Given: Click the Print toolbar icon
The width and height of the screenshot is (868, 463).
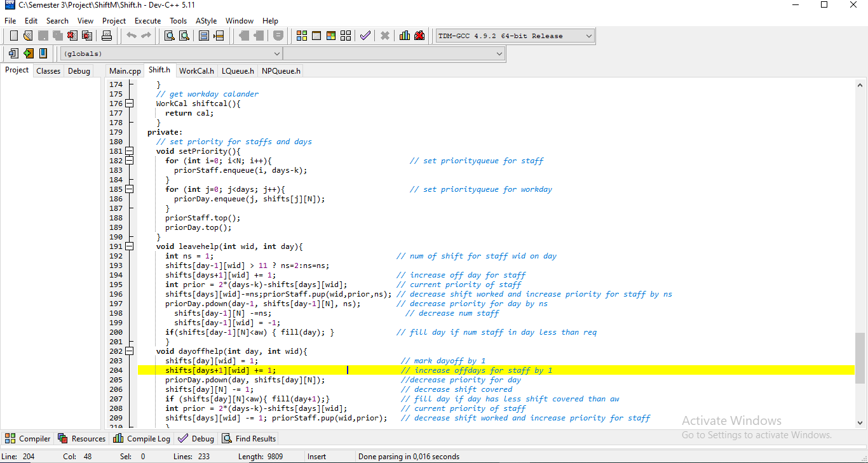Looking at the screenshot, I should (x=107, y=36).
